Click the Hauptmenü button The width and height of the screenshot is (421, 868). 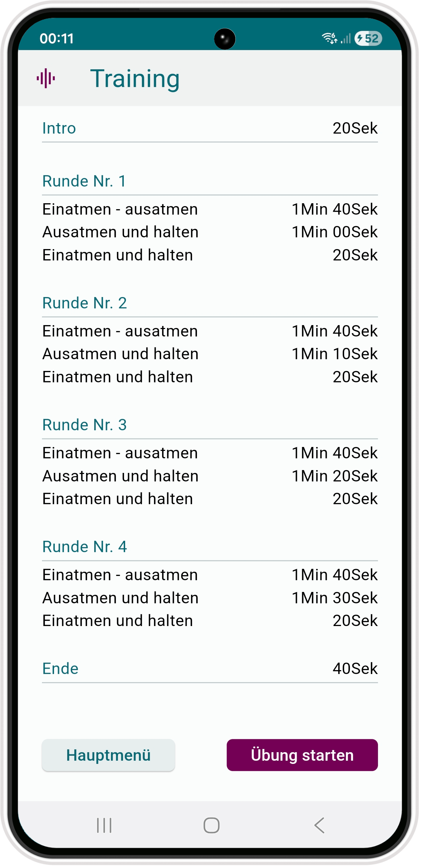[x=108, y=755]
